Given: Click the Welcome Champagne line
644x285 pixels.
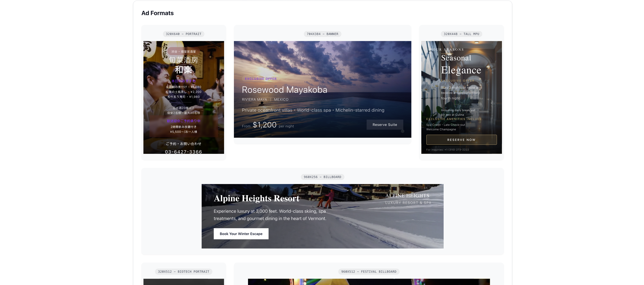Looking at the screenshot, I should [x=441, y=129].
